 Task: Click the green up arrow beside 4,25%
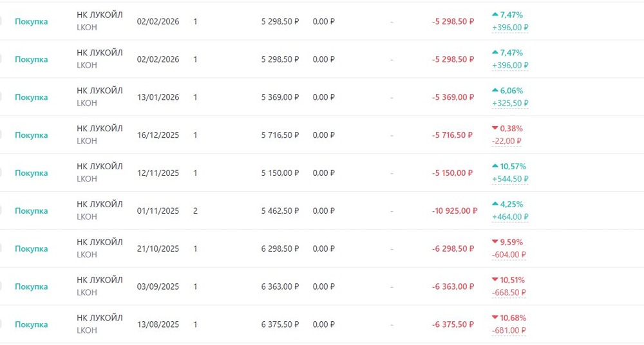tap(495, 204)
